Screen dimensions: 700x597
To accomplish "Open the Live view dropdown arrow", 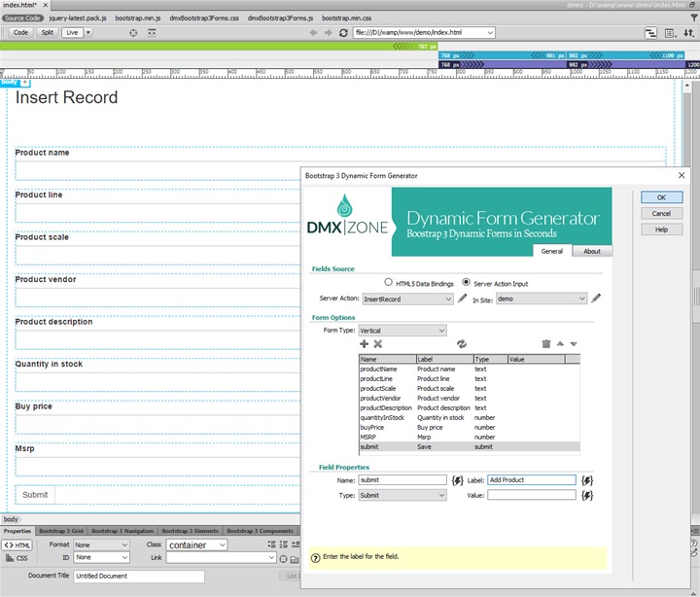I will coord(87,33).
